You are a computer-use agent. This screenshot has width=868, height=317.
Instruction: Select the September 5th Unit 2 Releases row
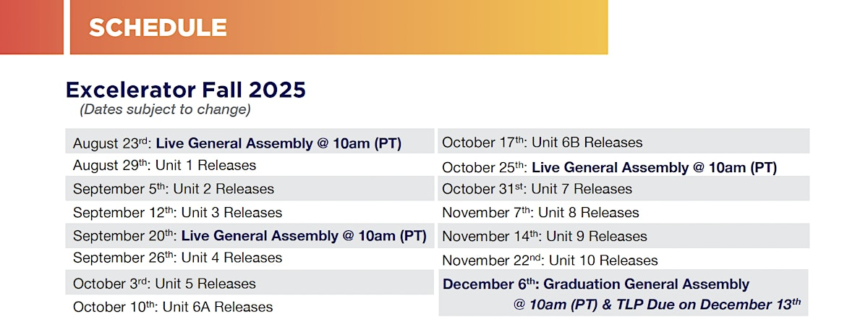(250, 189)
